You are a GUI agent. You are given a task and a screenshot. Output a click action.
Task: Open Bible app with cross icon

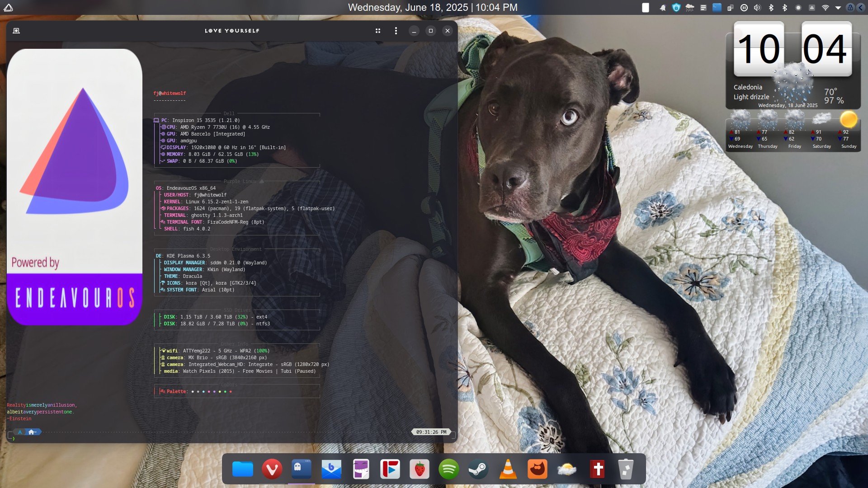click(597, 469)
